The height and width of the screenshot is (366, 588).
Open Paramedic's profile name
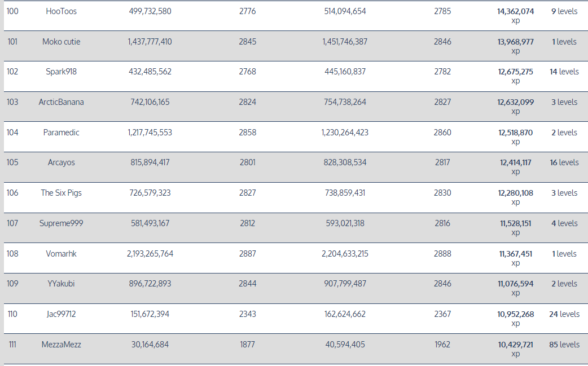[61, 133]
